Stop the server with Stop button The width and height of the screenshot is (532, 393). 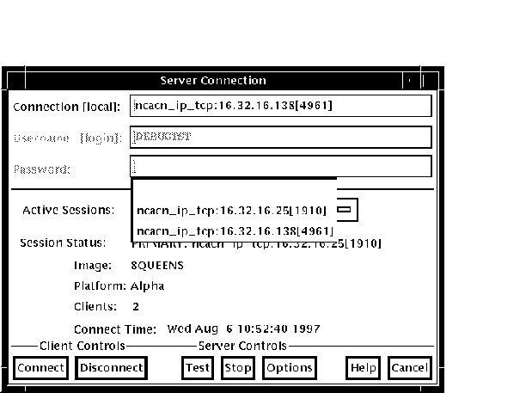(x=237, y=368)
